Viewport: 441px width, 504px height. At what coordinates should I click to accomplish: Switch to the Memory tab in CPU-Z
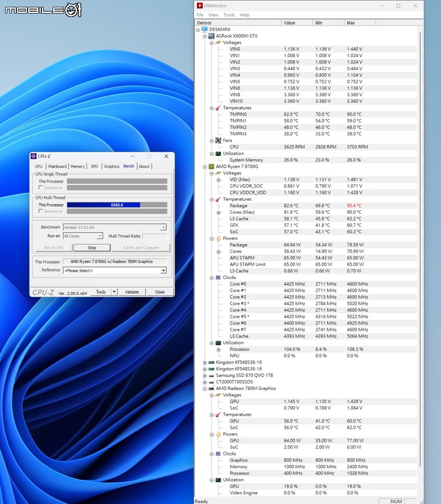[77, 166]
